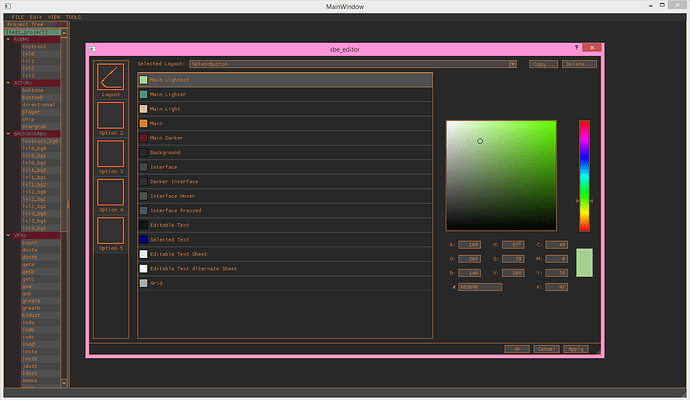690x400 pixels.
Task: Select the Interface Pressed color row
Action: [285, 210]
